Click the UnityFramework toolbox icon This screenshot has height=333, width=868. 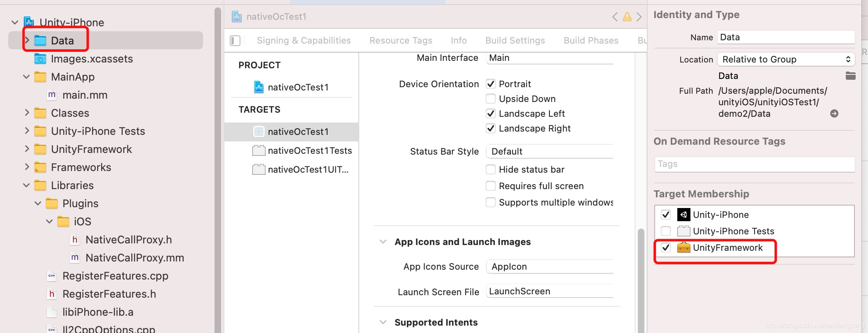(684, 247)
